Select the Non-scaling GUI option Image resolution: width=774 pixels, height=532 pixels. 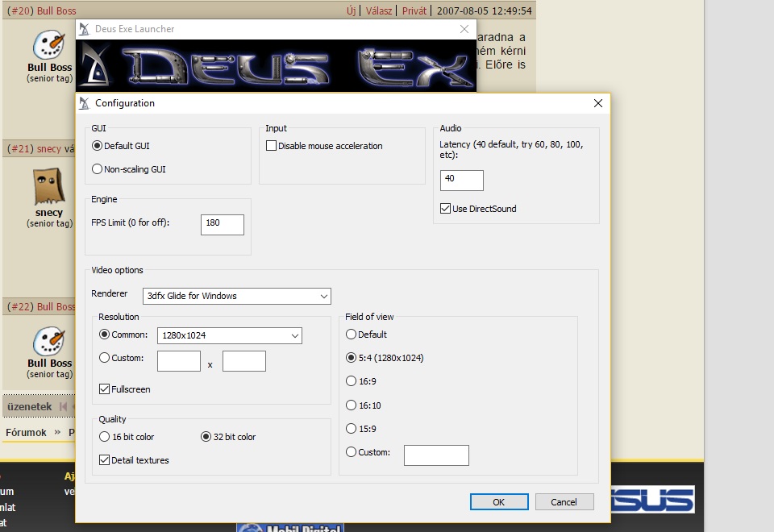[98, 169]
